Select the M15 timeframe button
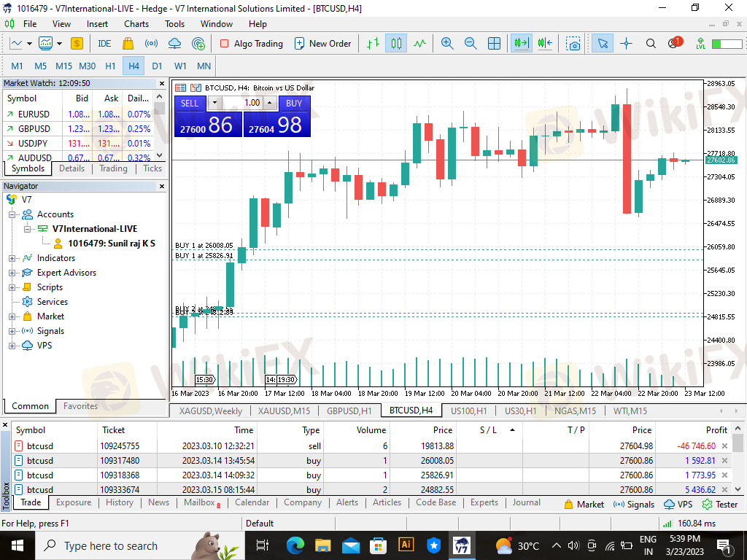Screen dimensions: 747x560 point(64,66)
